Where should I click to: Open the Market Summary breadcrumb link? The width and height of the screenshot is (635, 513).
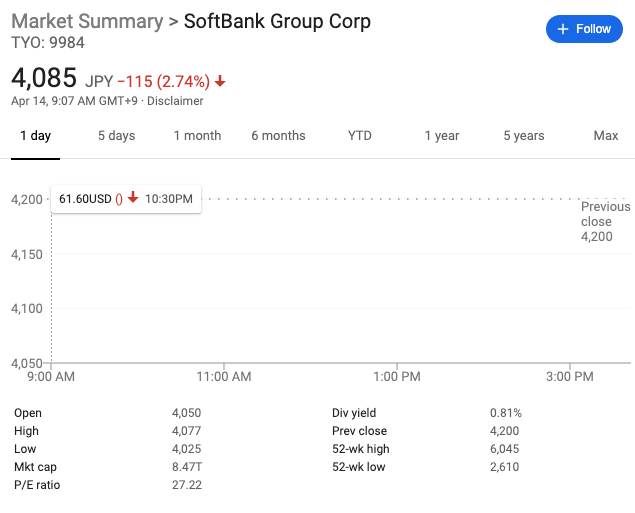[87, 21]
